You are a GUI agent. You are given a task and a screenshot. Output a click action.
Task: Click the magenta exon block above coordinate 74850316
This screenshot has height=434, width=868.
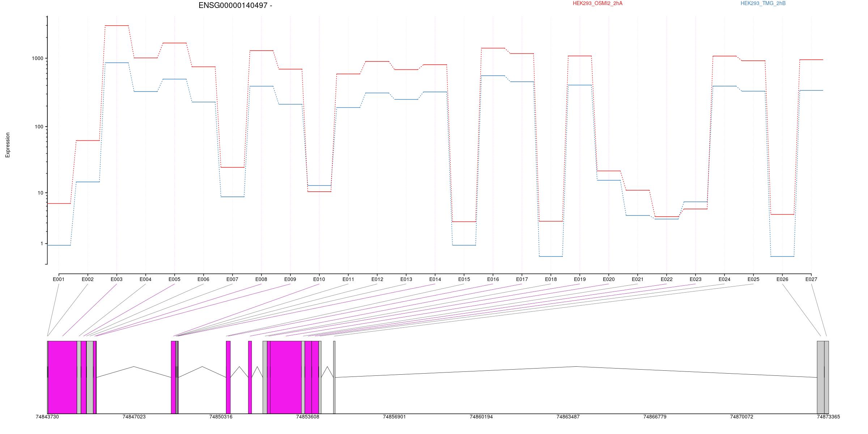pyautogui.click(x=228, y=377)
